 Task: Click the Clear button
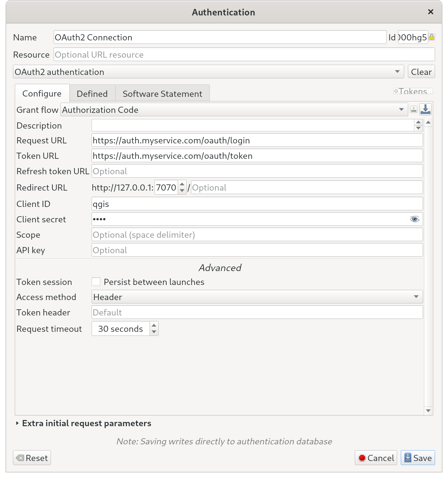tap(421, 72)
